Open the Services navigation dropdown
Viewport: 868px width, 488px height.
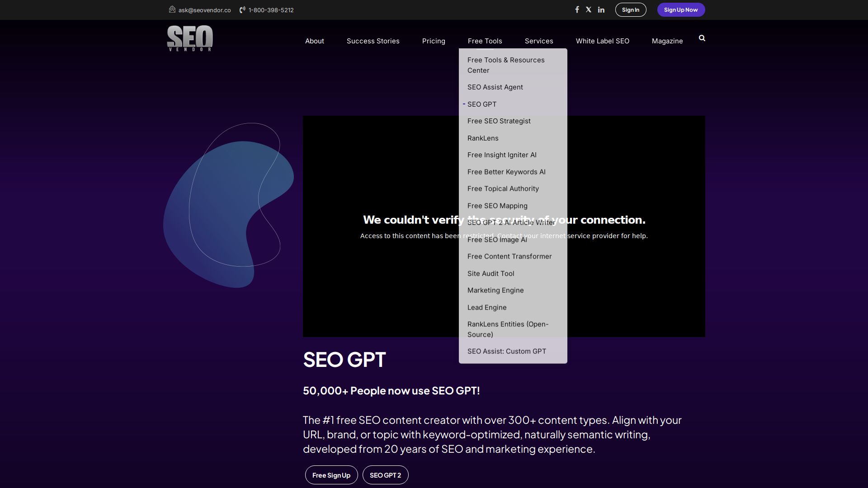539,41
